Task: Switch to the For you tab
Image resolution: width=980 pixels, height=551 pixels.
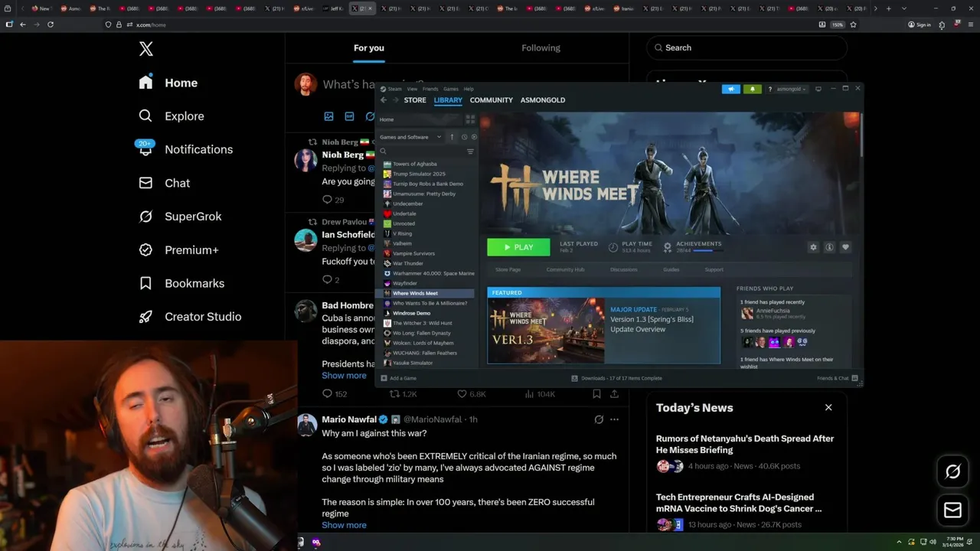Action: click(x=369, y=47)
